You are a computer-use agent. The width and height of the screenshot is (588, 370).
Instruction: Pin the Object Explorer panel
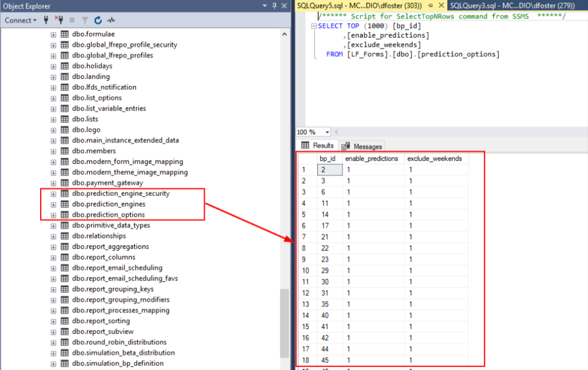coord(274,5)
